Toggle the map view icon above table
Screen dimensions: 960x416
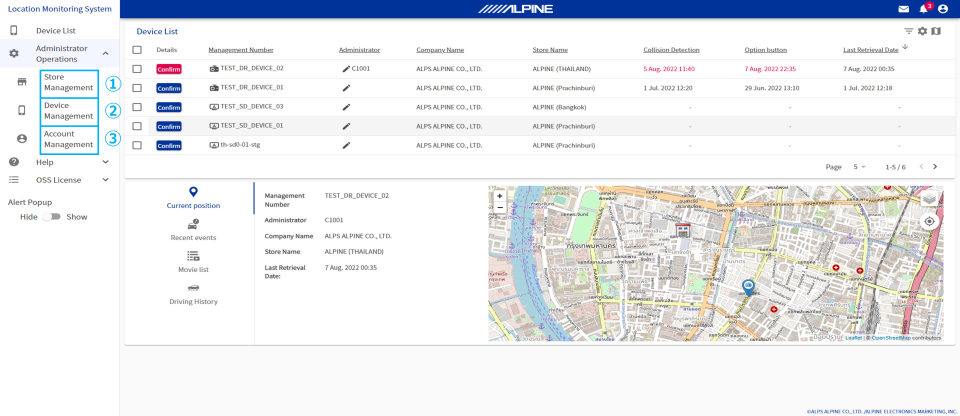[x=936, y=31]
